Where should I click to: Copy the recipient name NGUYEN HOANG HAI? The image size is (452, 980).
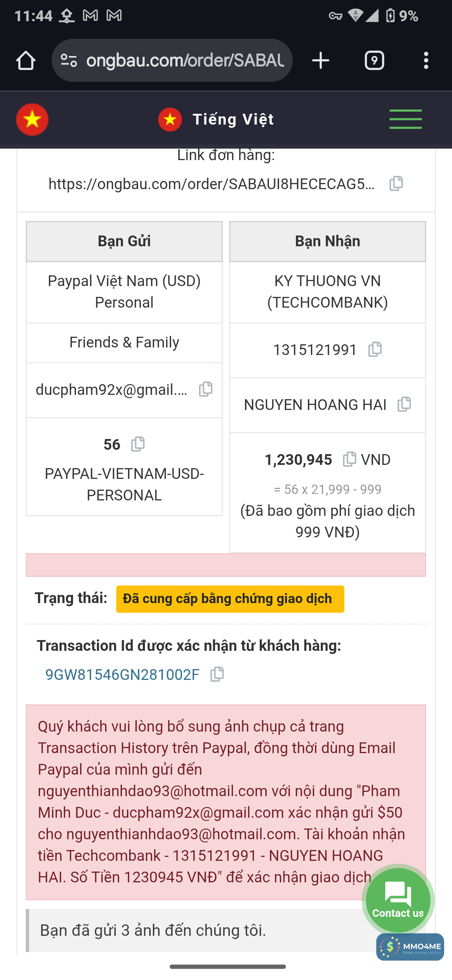coord(404,405)
